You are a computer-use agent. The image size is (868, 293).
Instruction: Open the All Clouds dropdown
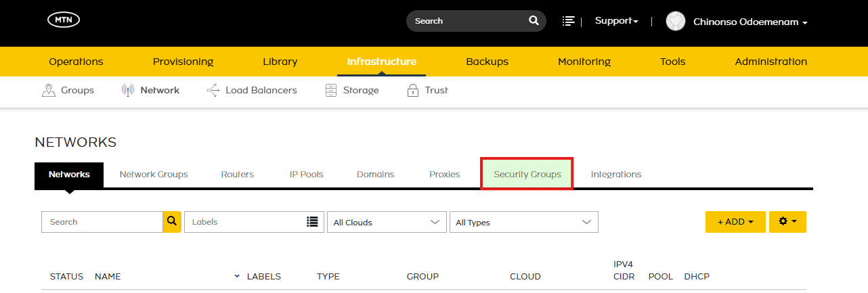[x=387, y=222]
